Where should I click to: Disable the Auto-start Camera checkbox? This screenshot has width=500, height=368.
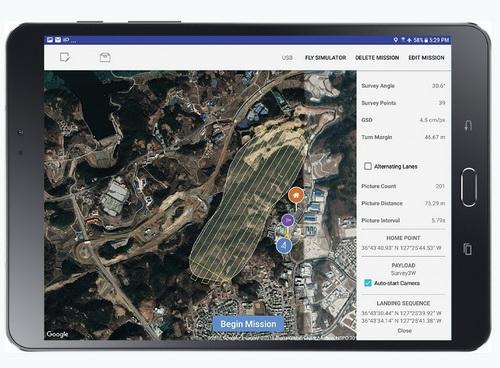pyautogui.click(x=368, y=283)
